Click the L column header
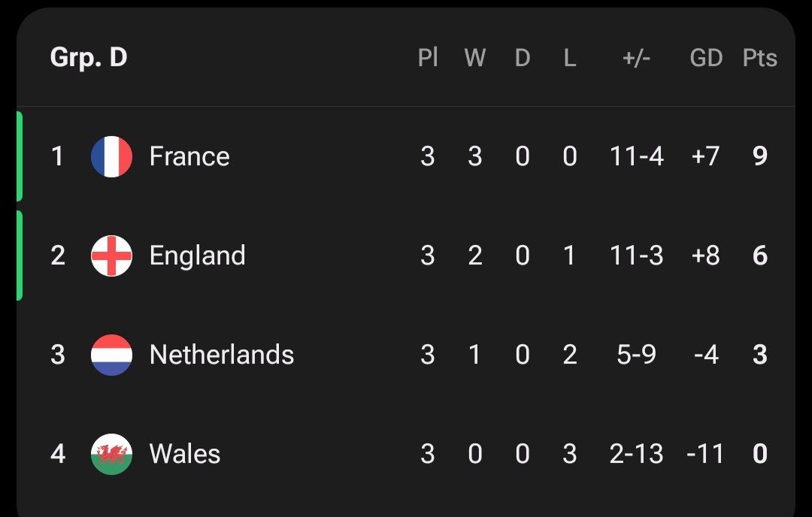Image resolution: width=812 pixels, height=517 pixels. click(570, 58)
